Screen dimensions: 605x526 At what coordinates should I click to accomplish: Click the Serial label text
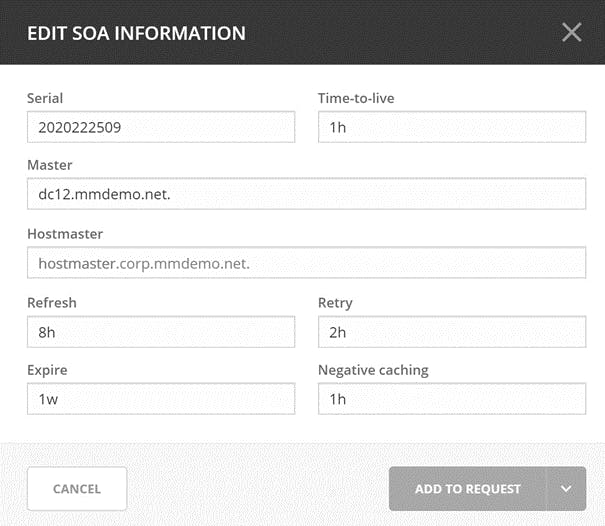(45, 98)
